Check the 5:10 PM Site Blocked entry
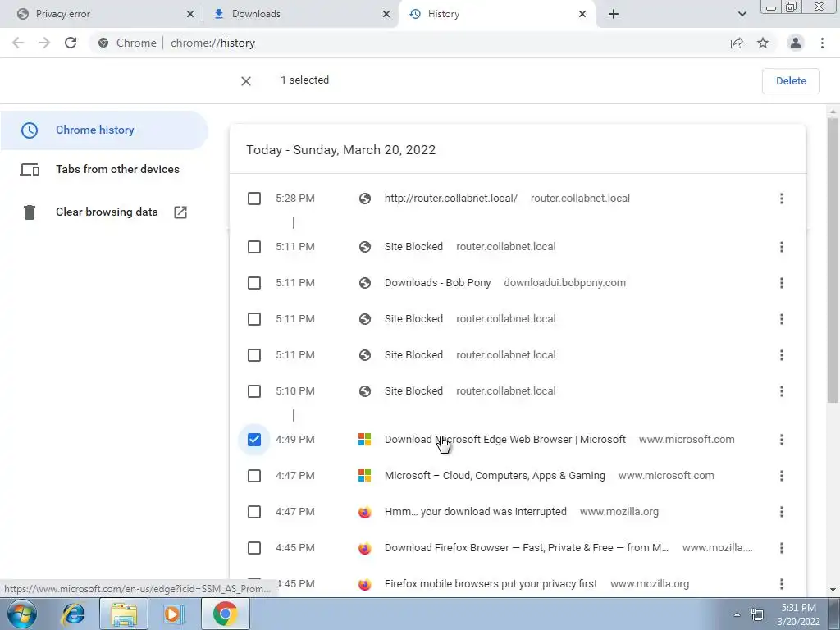The image size is (840, 630). pyautogui.click(x=254, y=391)
